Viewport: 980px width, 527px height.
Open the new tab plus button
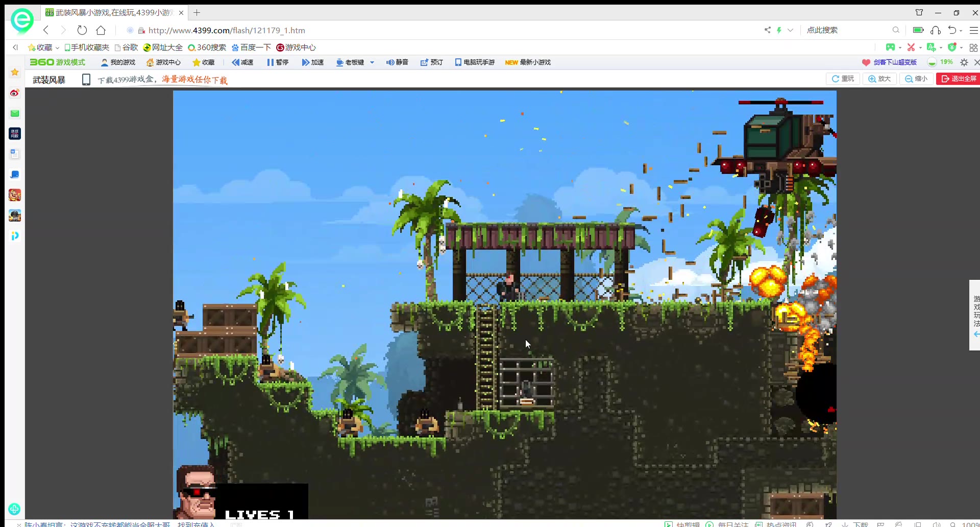(x=197, y=12)
